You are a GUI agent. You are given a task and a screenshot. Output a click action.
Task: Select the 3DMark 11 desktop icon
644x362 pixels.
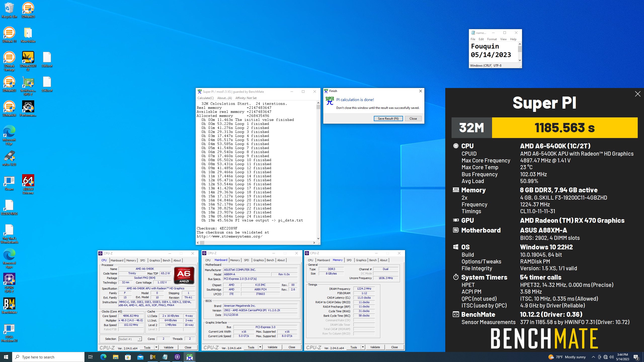tap(9, 35)
